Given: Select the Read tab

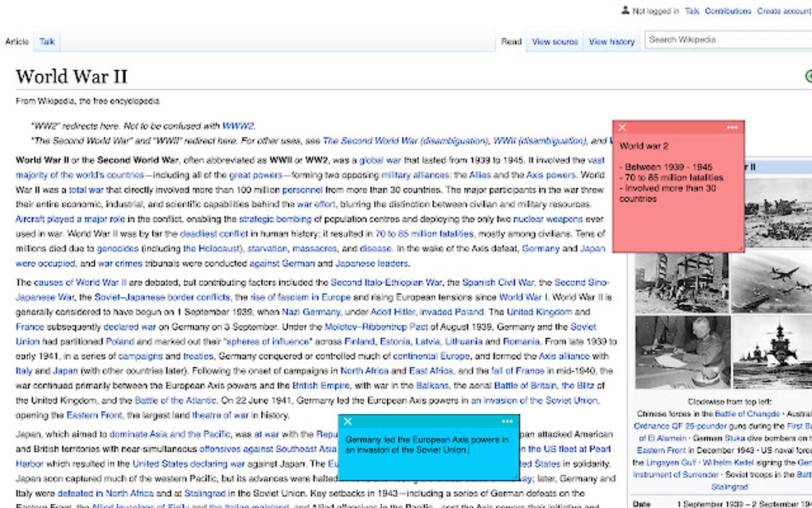Looking at the screenshot, I should (511, 41).
